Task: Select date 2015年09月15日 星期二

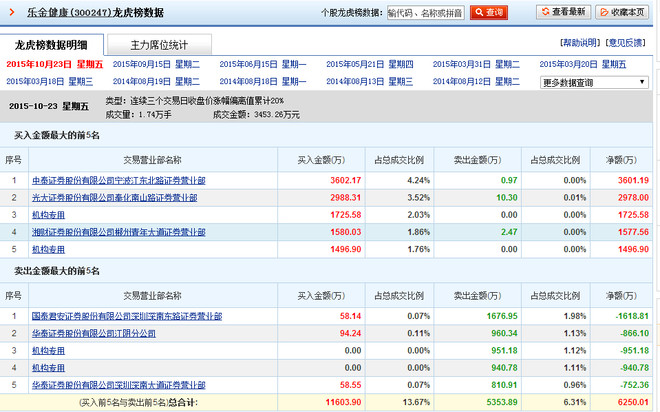Action: coord(155,64)
